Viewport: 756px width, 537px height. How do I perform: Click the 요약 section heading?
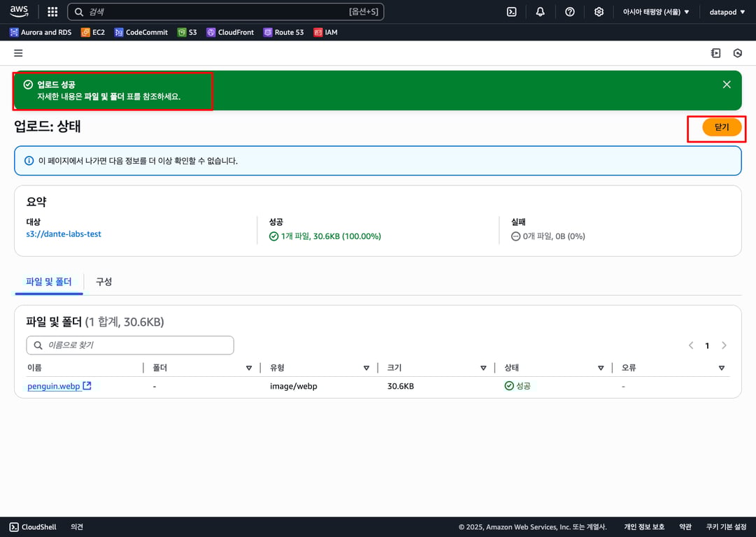click(36, 202)
